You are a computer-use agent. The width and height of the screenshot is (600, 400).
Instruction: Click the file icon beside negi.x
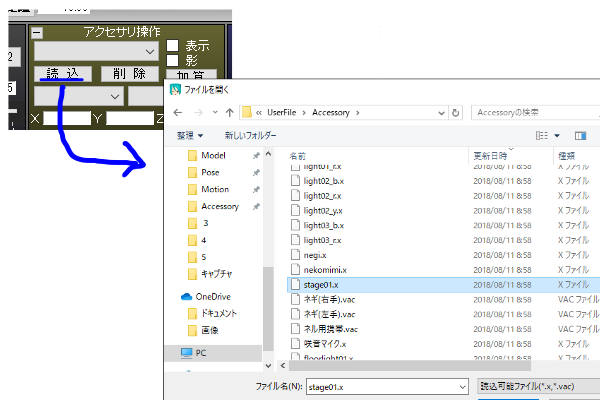click(x=295, y=255)
